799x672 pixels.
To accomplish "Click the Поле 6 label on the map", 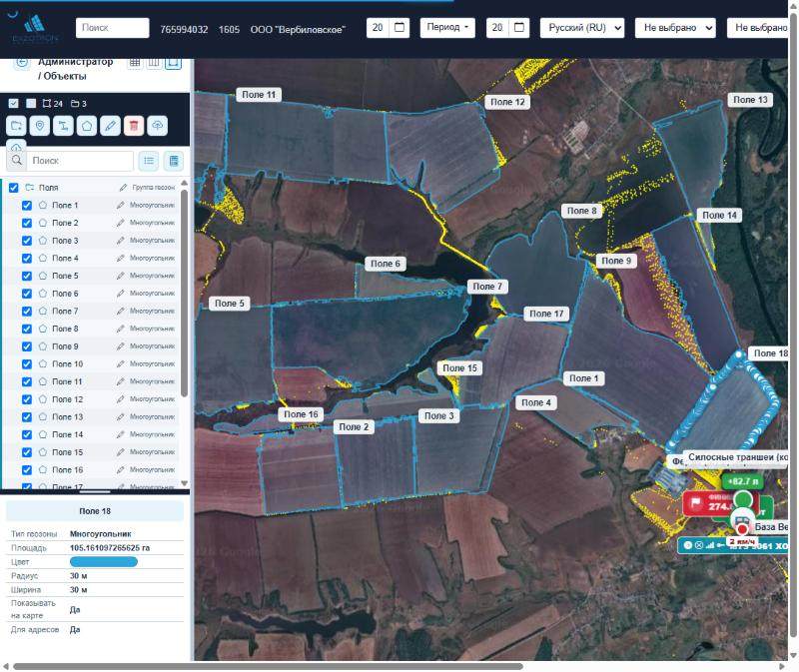I will tap(386, 264).
